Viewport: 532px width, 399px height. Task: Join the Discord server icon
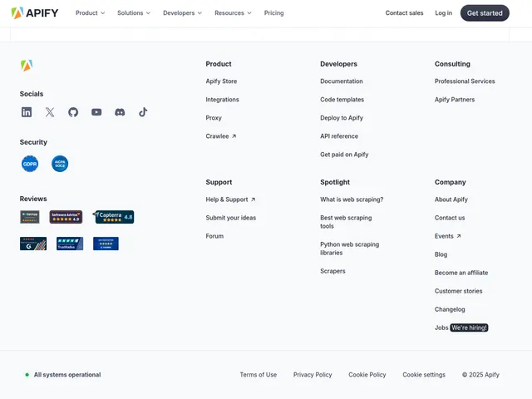[x=120, y=112]
